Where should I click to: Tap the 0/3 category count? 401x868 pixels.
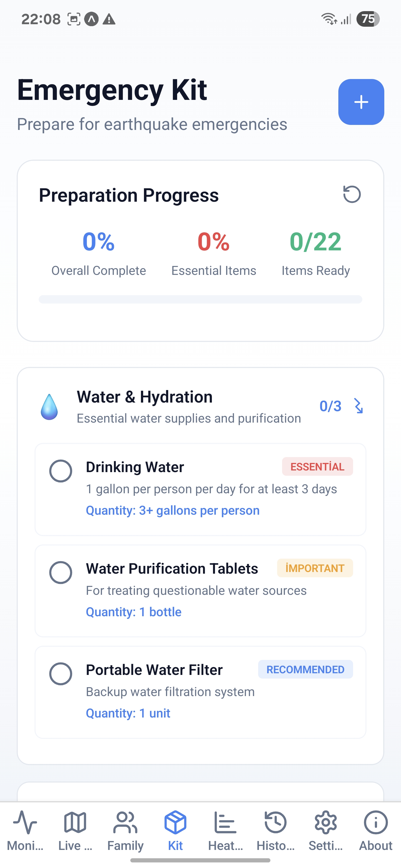coord(330,406)
